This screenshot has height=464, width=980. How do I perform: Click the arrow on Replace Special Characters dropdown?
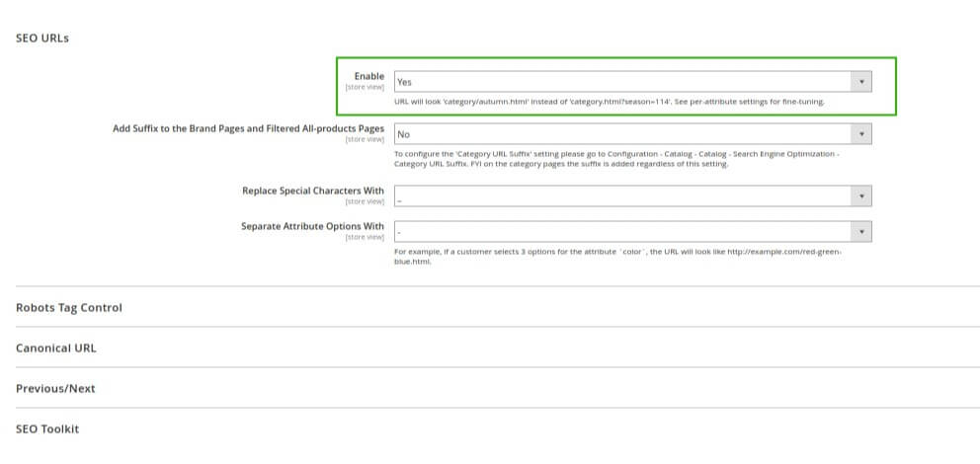pyautogui.click(x=861, y=196)
